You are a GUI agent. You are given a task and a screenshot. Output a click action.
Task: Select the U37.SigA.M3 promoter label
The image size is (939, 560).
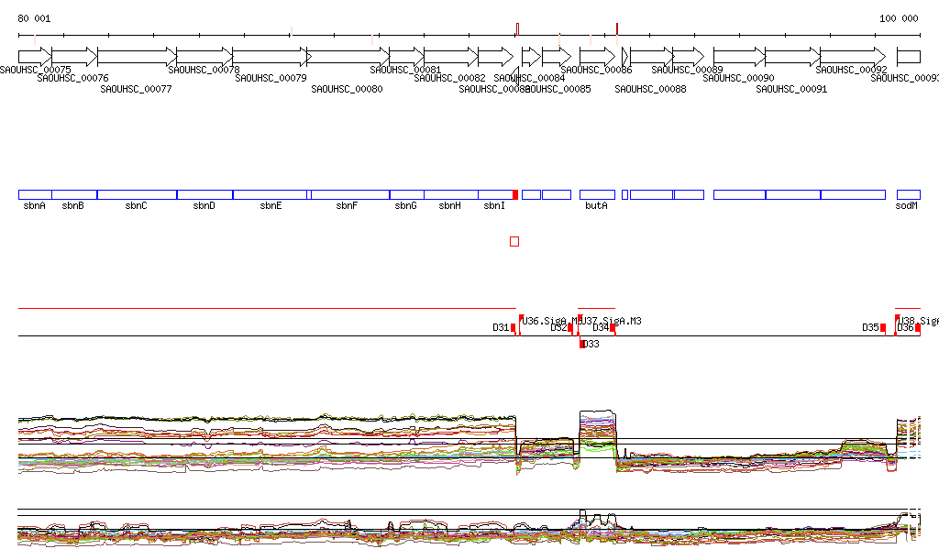click(611, 321)
